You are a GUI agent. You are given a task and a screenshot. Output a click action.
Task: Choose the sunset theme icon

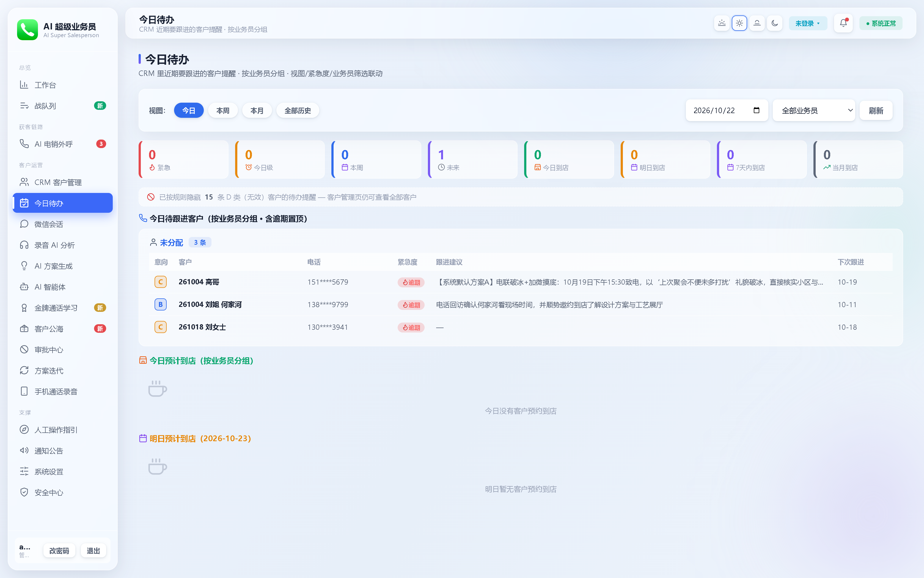point(757,23)
